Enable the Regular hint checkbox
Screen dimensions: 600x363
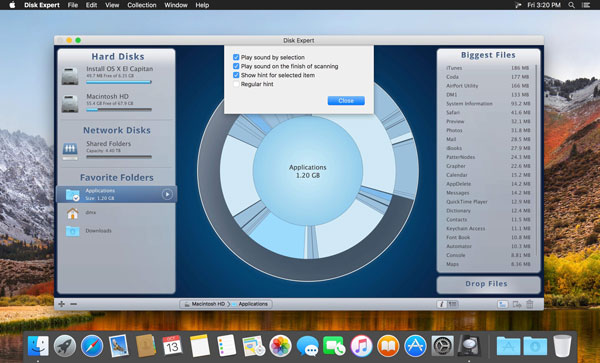[x=236, y=84]
